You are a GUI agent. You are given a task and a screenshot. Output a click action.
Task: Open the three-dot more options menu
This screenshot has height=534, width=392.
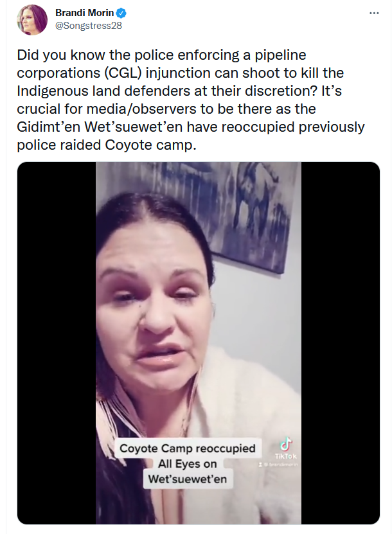[x=374, y=13]
